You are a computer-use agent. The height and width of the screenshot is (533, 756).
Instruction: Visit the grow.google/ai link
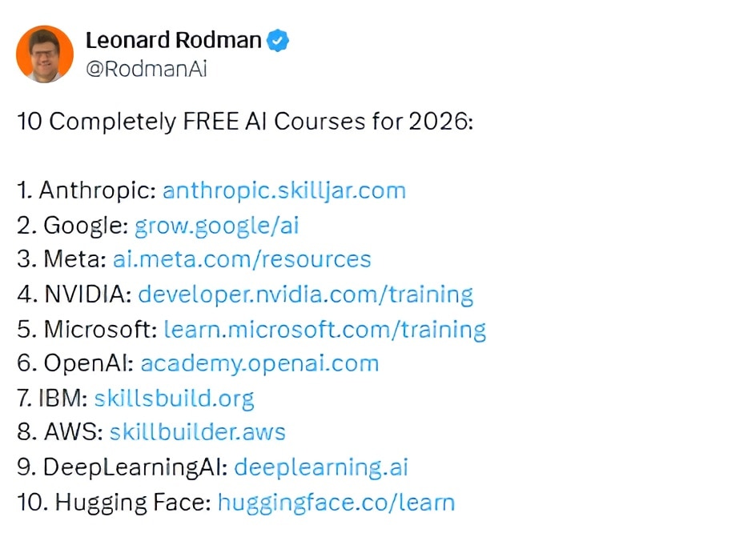(216, 225)
